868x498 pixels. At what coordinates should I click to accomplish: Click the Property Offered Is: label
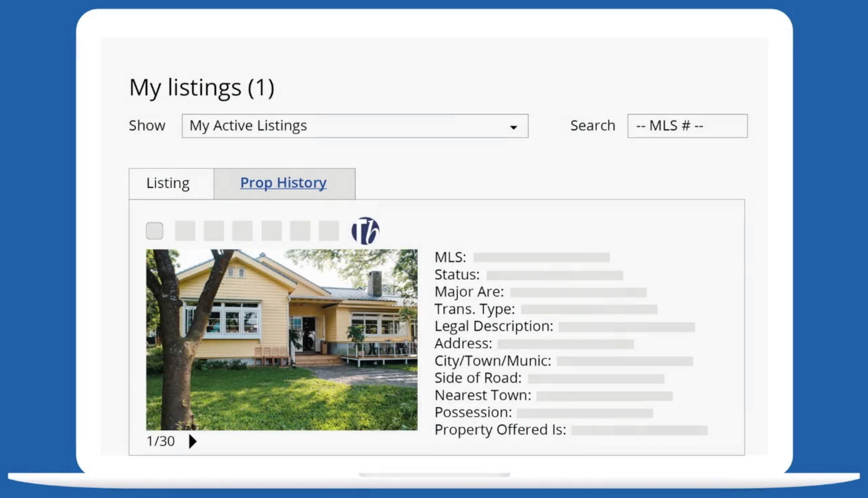click(x=500, y=430)
